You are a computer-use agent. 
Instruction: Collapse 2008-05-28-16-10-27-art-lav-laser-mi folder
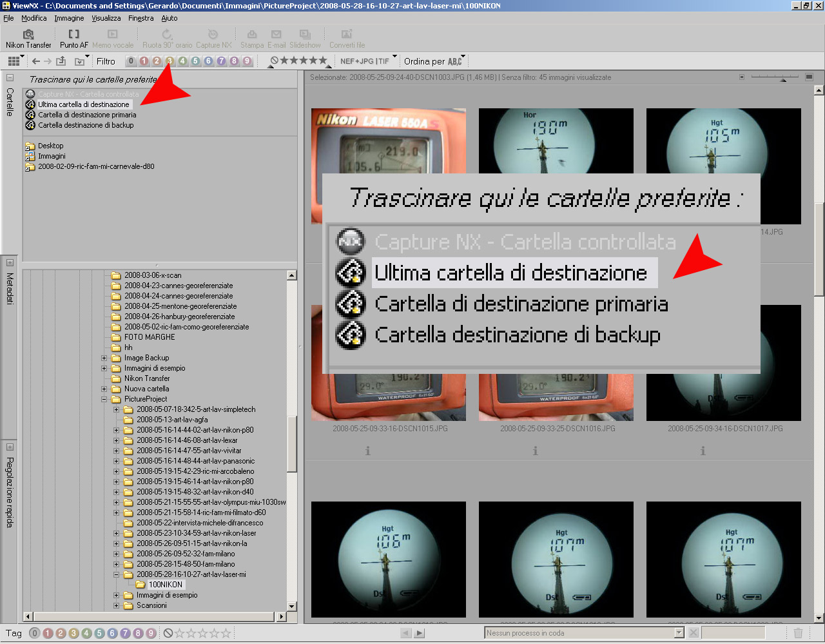click(x=117, y=574)
